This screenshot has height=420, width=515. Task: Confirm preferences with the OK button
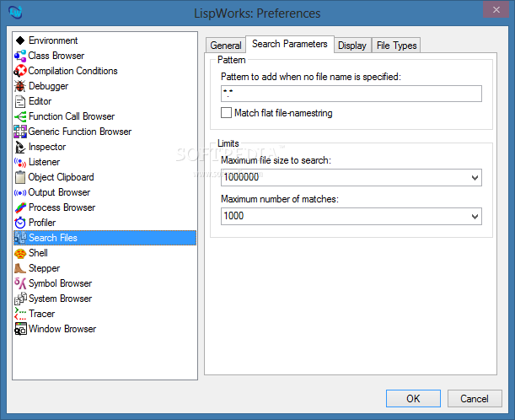413,398
